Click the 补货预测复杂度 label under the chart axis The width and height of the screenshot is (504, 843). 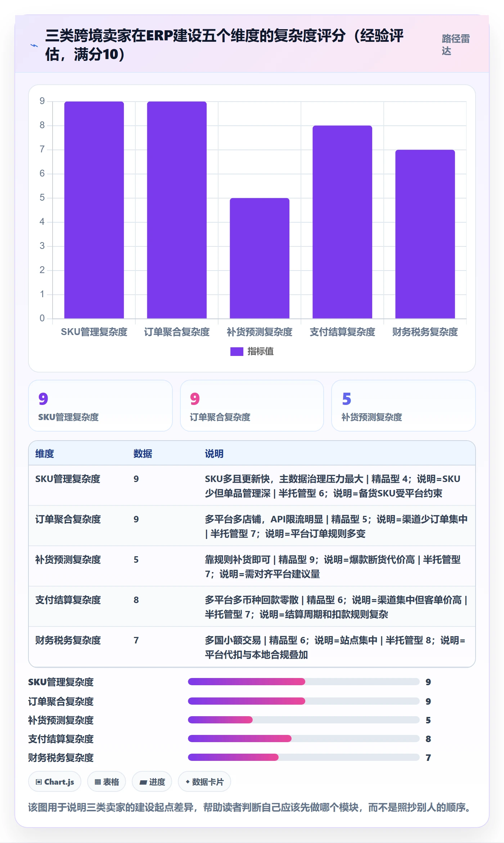tap(260, 332)
